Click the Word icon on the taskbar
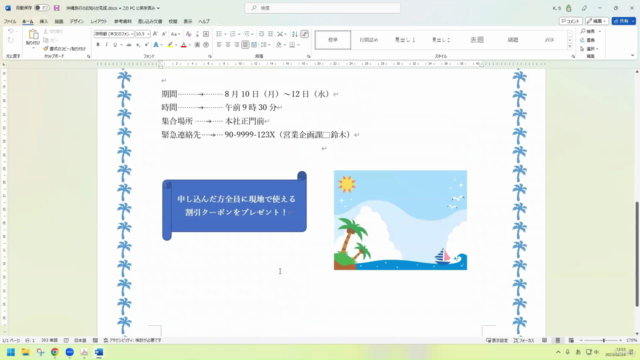 (x=99, y=352)
